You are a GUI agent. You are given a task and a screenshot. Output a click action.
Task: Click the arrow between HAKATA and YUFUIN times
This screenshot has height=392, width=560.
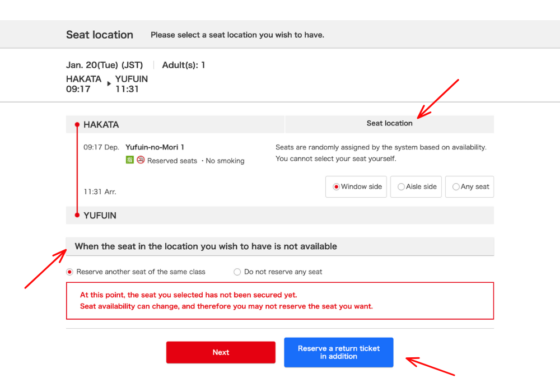[x=109, y=84]
